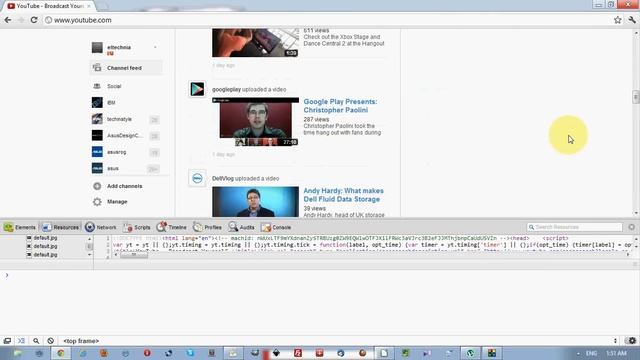640x360 pixels.
Task: Open the Scripts panel
Action: pyautogui.click(x=137, y=227)
